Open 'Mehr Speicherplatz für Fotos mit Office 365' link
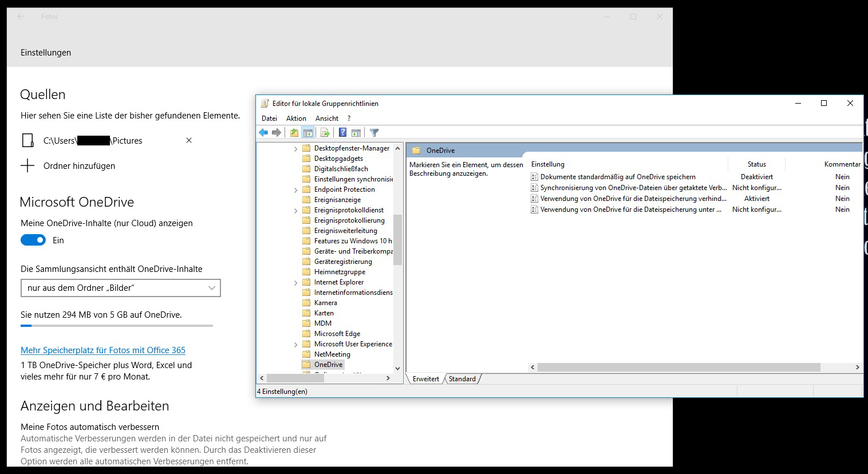 tap(103, 350)
